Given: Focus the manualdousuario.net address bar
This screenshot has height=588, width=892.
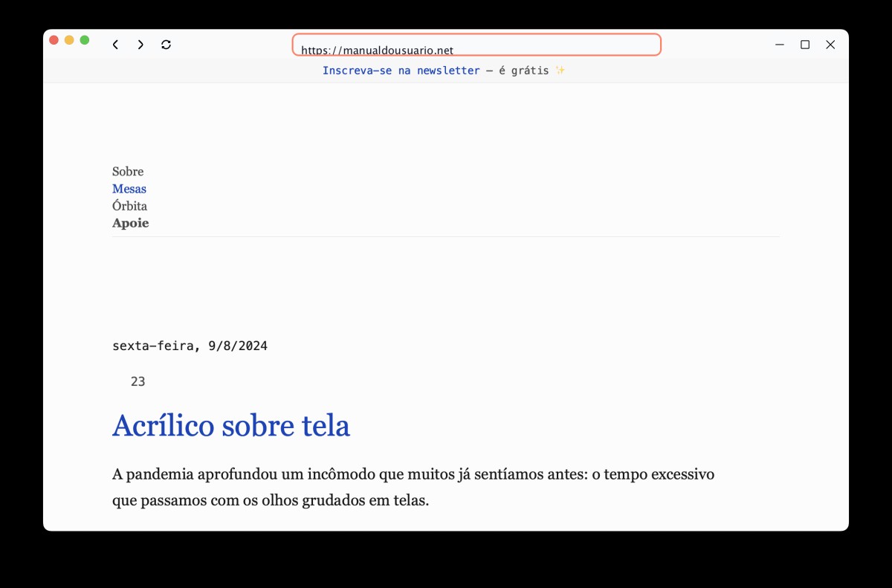Looking at the screenshot, I should pos(476,45).
